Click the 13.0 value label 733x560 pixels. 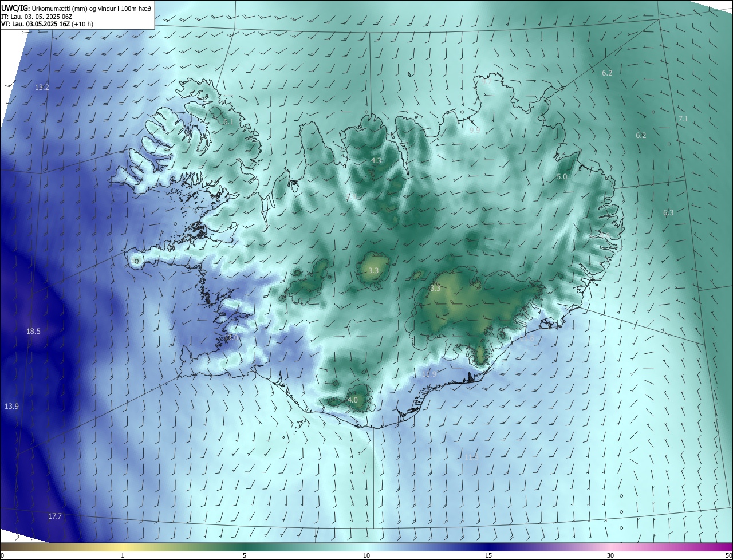(230, 338)
